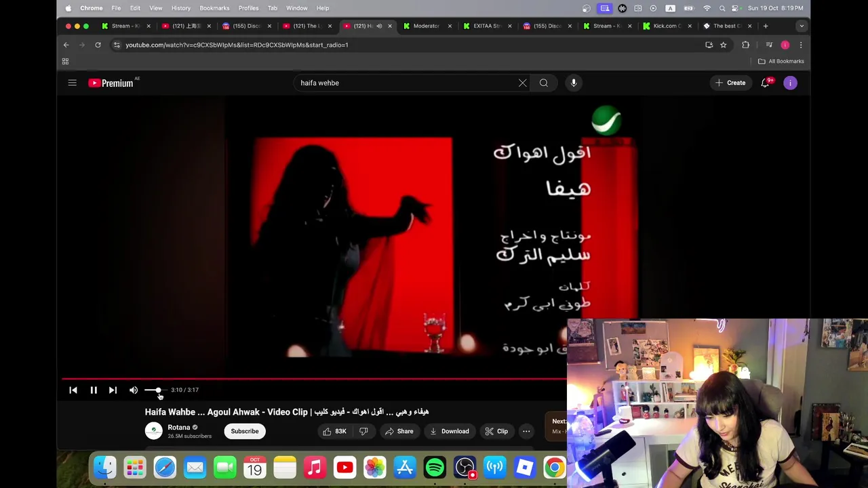Open the Chrome profile avatar menu
The image size is (868, 488).
click(x=785, y=45)
